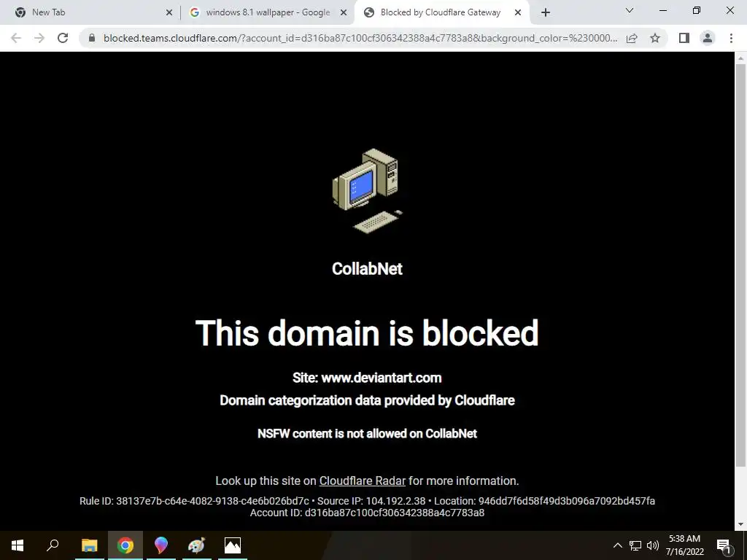This screenshot has height=560, width=747.
Task: Open a new browser tab
Action: click(x=546, y=13)
